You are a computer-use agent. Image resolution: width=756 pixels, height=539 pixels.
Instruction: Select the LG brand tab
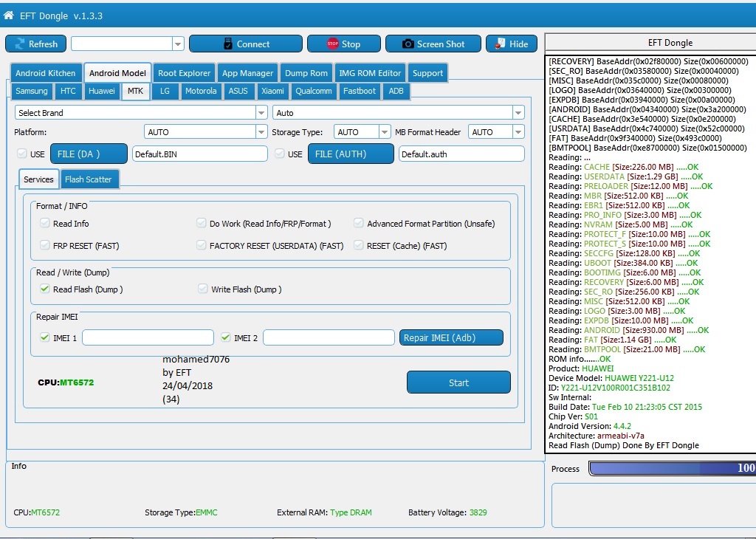[165, 91]
